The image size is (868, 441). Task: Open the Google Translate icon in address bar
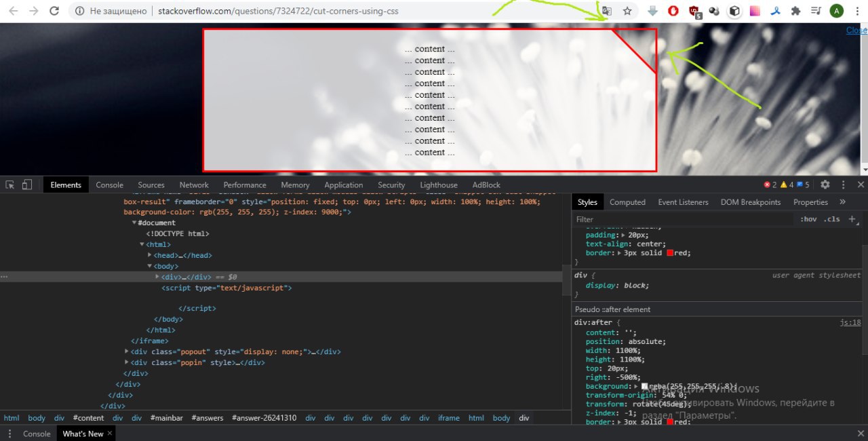607,11
